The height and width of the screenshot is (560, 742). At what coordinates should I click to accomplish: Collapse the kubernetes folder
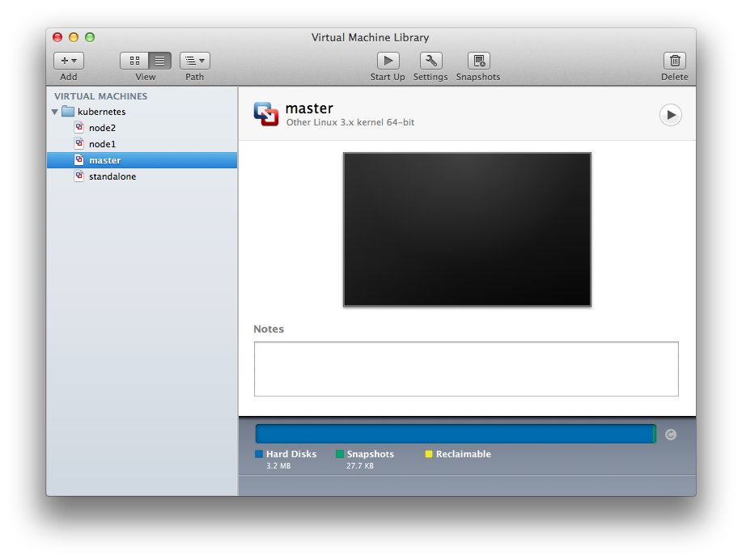coord(55,112)
